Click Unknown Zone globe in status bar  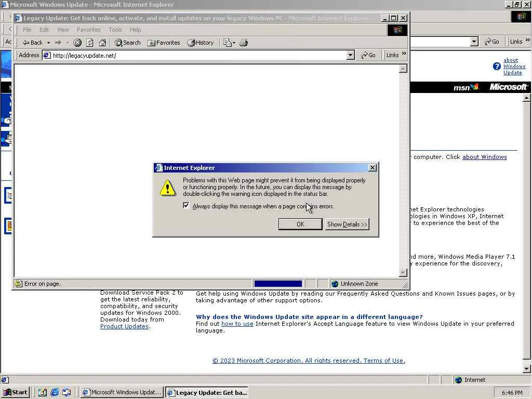click(335, 284)
